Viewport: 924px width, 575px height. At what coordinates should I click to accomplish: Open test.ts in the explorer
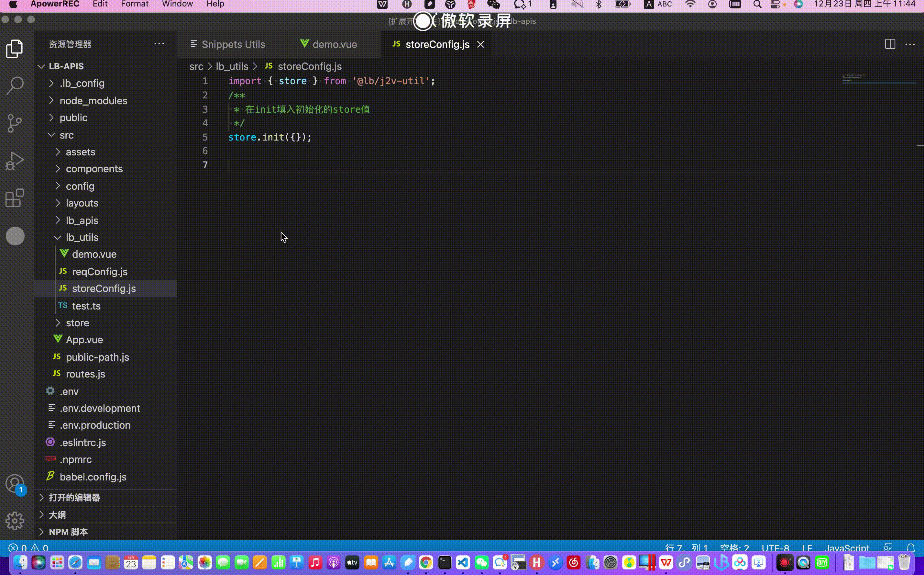[86, 306]
